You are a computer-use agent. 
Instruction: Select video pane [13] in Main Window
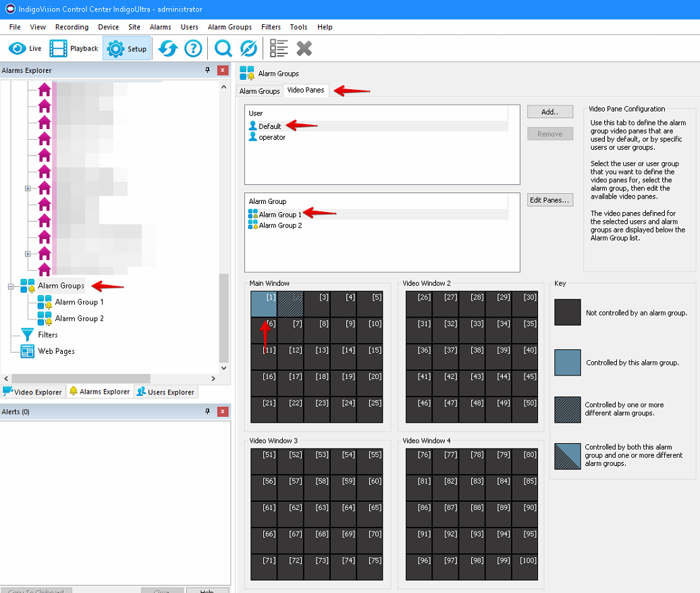tap(317, 357)
